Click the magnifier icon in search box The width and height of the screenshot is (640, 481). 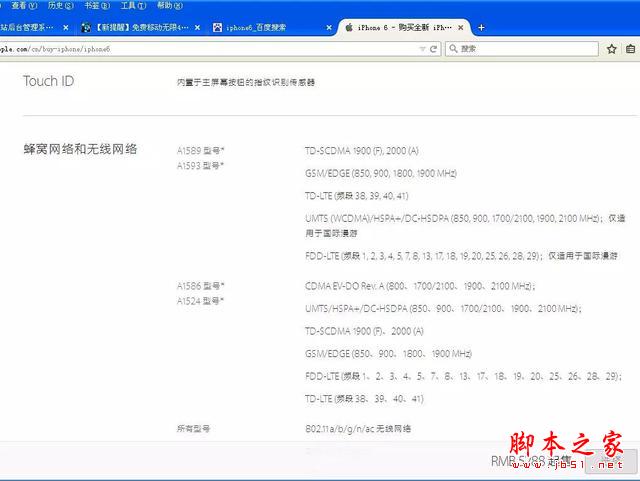[454, 48]
